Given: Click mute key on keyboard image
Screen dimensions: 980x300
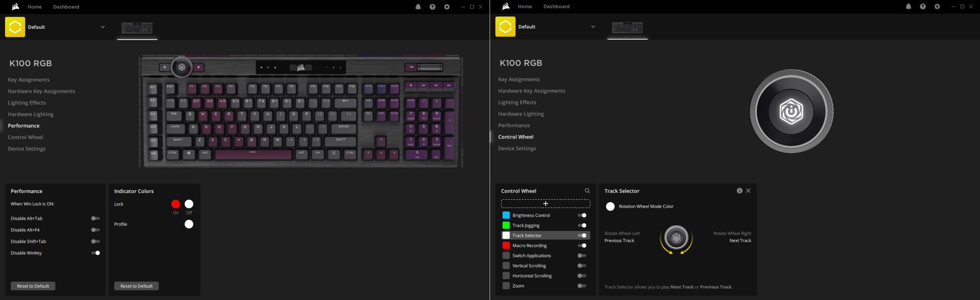Looking at the screenshot, I should click(411, 67).
